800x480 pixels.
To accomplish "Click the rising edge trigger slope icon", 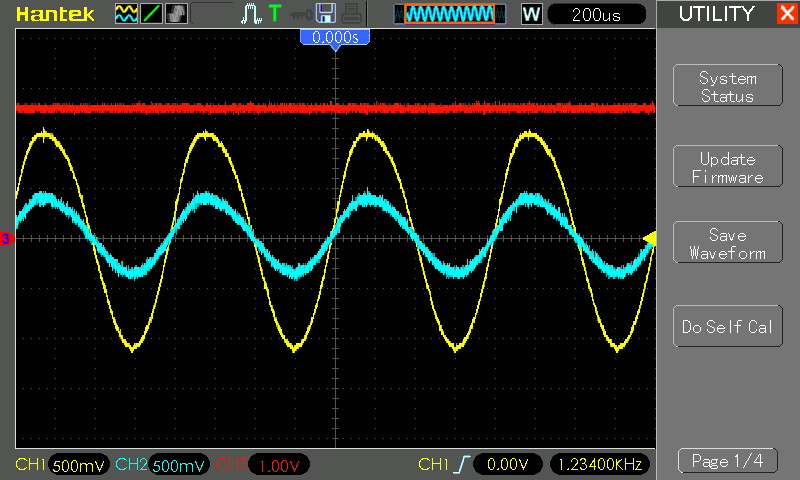I will [461, 465].
